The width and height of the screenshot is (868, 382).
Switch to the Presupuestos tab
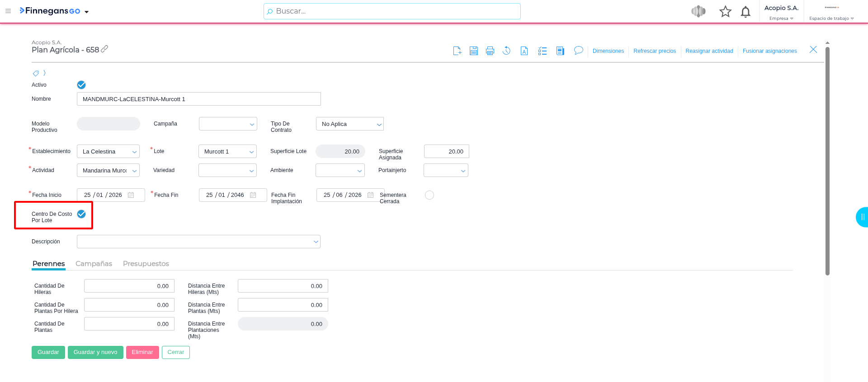(146, 264)
